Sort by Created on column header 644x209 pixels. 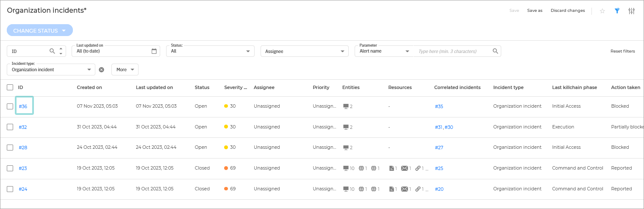click(89, 87)
